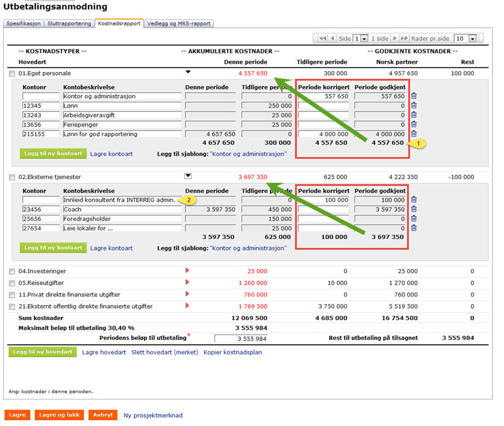Go to first page in pager

(322, 39)
